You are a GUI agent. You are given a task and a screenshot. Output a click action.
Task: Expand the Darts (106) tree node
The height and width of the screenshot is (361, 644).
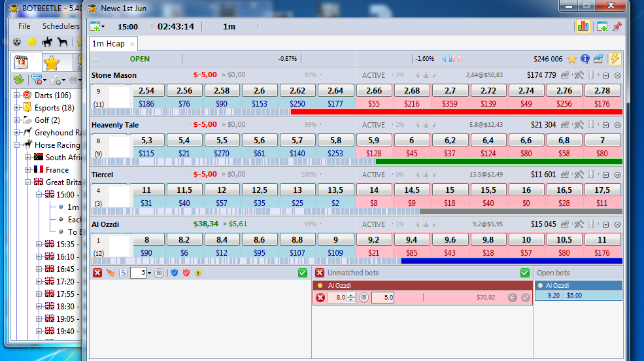coord(16,95)
